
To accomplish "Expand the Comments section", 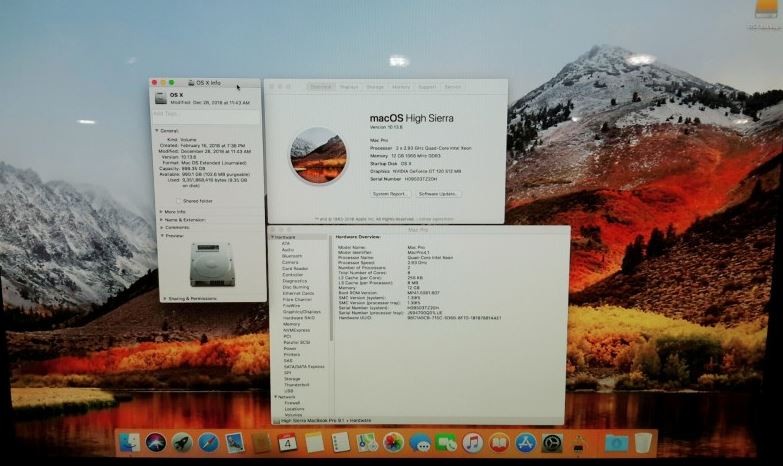I will point(161,227).
